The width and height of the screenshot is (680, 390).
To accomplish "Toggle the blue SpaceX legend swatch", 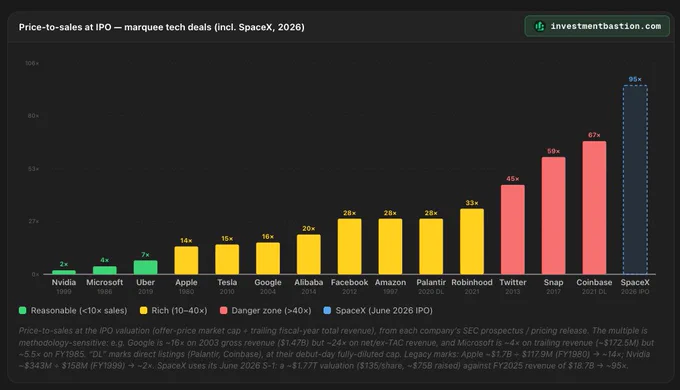I will tap(327, 310).
